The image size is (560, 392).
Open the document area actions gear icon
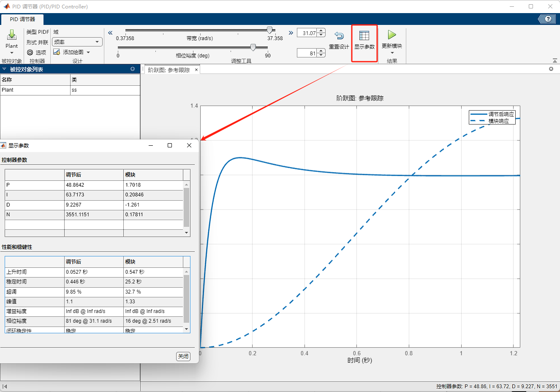pos(551,69)
